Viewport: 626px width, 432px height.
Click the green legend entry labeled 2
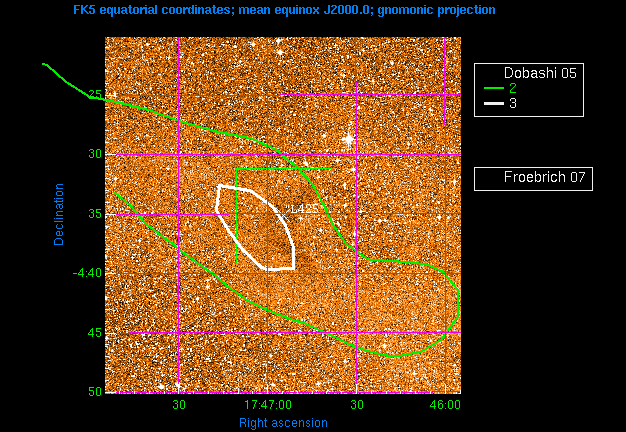point(501,88)
